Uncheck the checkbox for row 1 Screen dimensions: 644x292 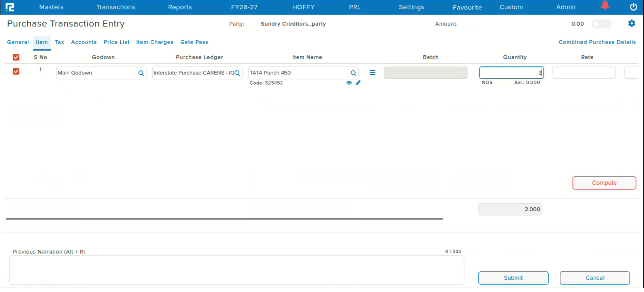(16, 72)
